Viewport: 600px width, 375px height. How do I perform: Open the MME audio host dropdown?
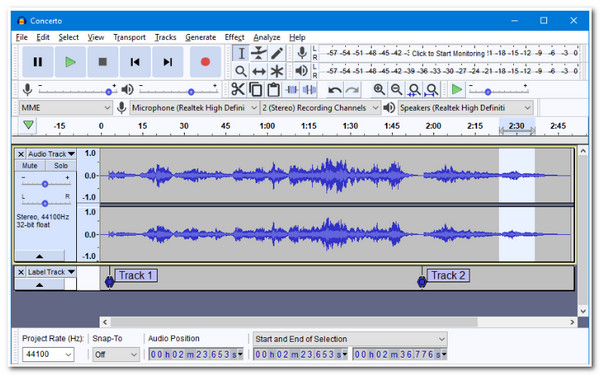tap(65, 108)
